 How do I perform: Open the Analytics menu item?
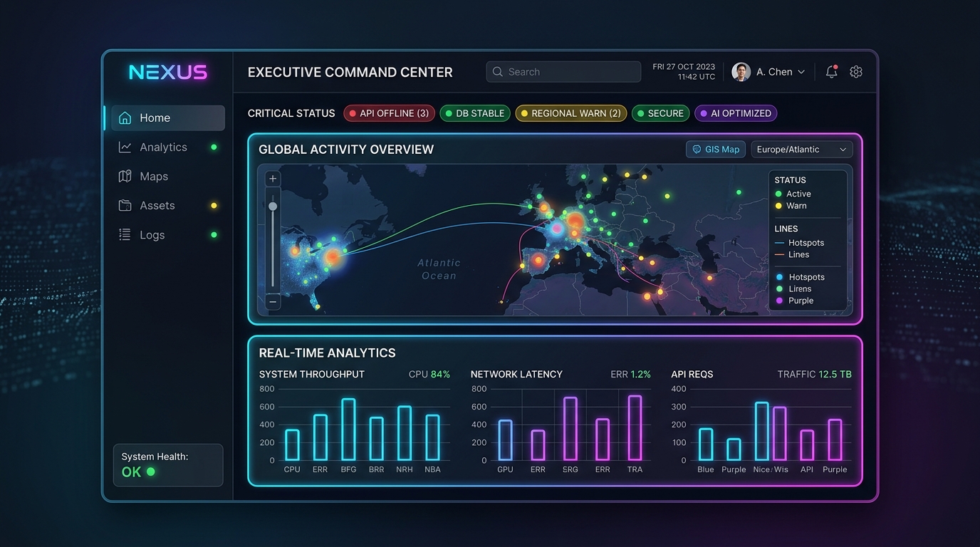[168, 147]
